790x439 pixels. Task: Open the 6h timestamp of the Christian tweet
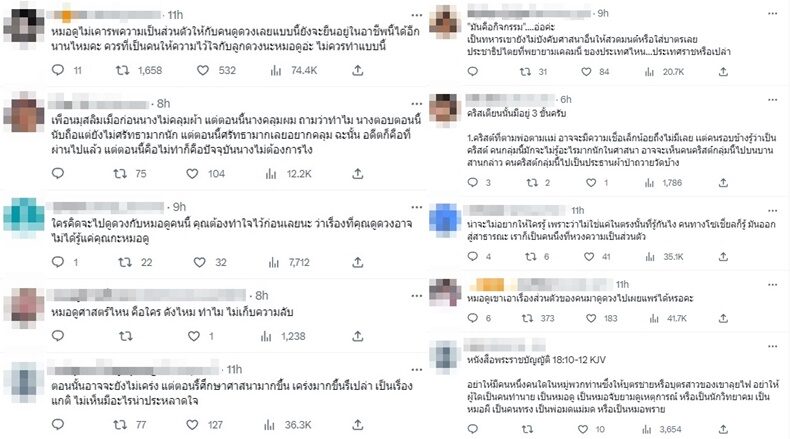566,99
